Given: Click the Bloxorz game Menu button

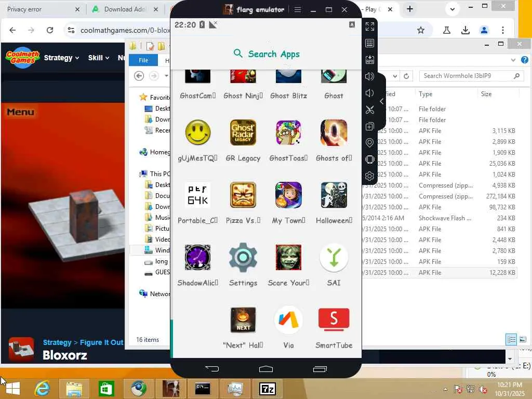Looking at the screenshot, I should click(20, 112).
